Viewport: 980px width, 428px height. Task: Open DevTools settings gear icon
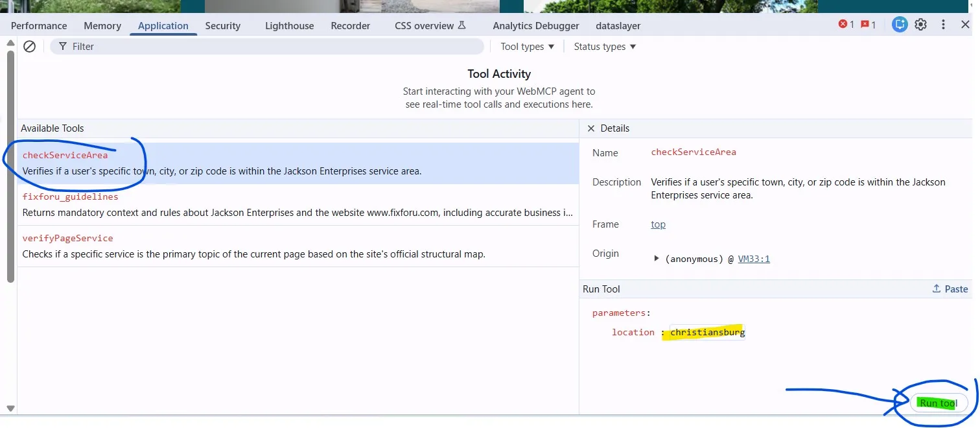(920, 25)
